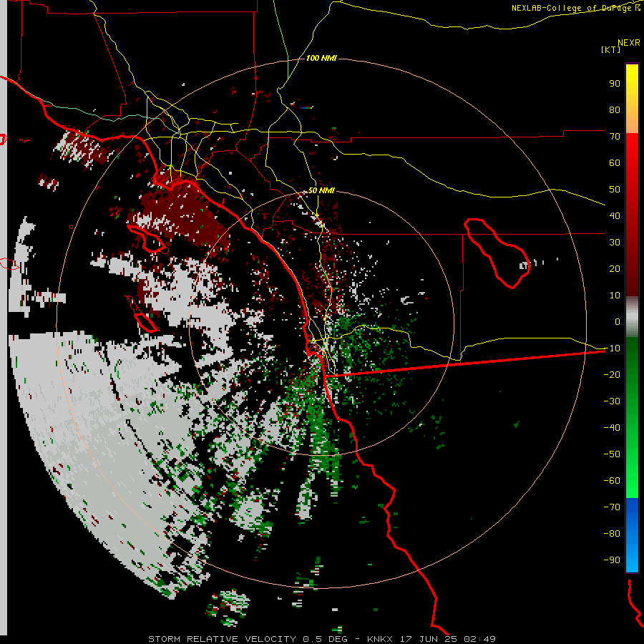Click the 50 NMI range ring label
Image resolution: width=644 pixels, height=644 pixels.
pyautogui.click(x=321, y=190)
